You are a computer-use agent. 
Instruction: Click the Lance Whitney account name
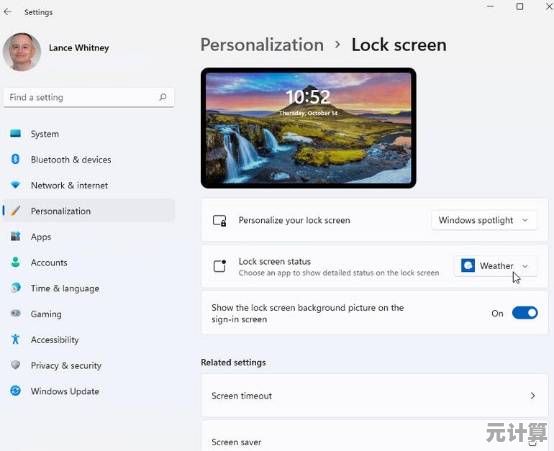pyautogui.click(x=79, y=48)
